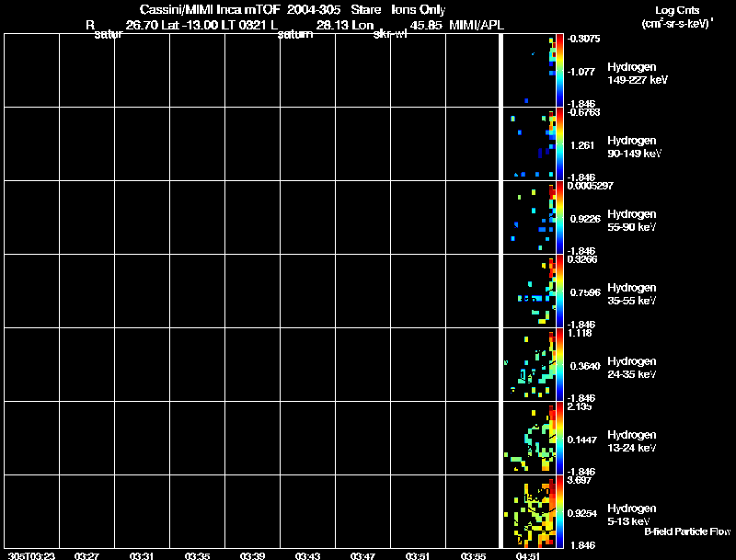
Task: Select the Hydrogen 55-90 keV data panel
Action: [530, 218]
